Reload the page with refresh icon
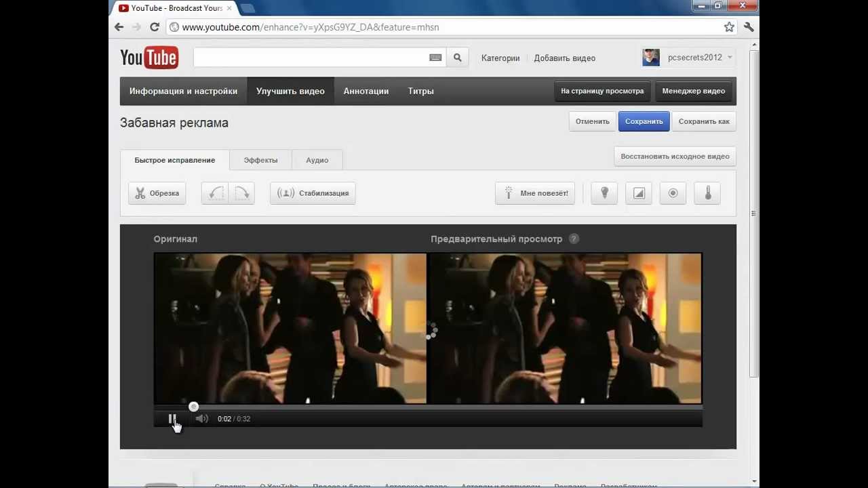The image size is (868, 488). pos(155,27)
